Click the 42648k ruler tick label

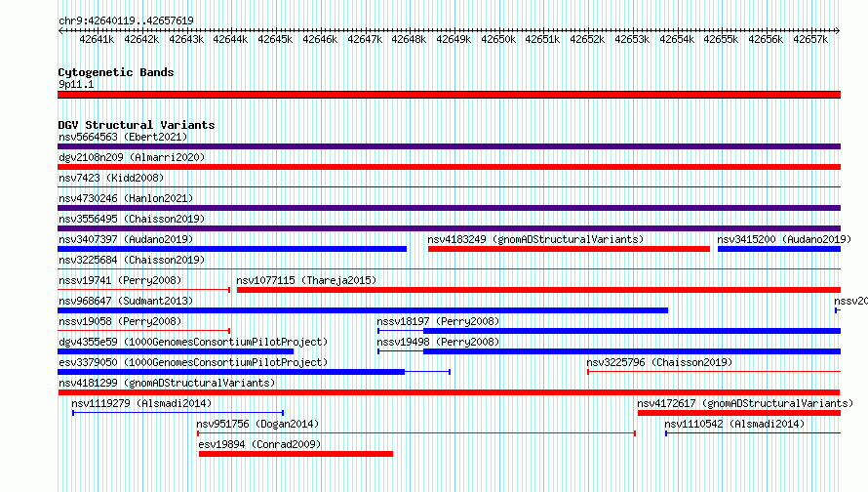pos(409,39)
